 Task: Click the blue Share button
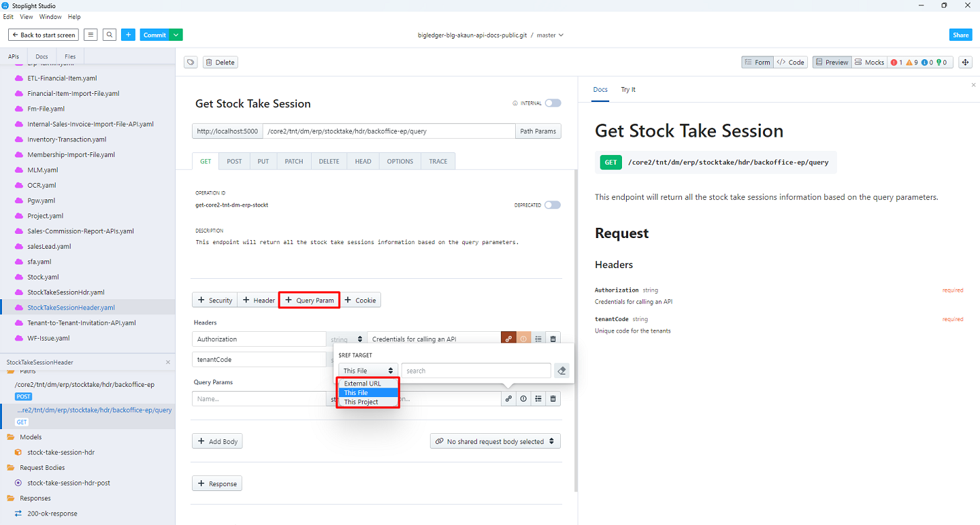960,35
